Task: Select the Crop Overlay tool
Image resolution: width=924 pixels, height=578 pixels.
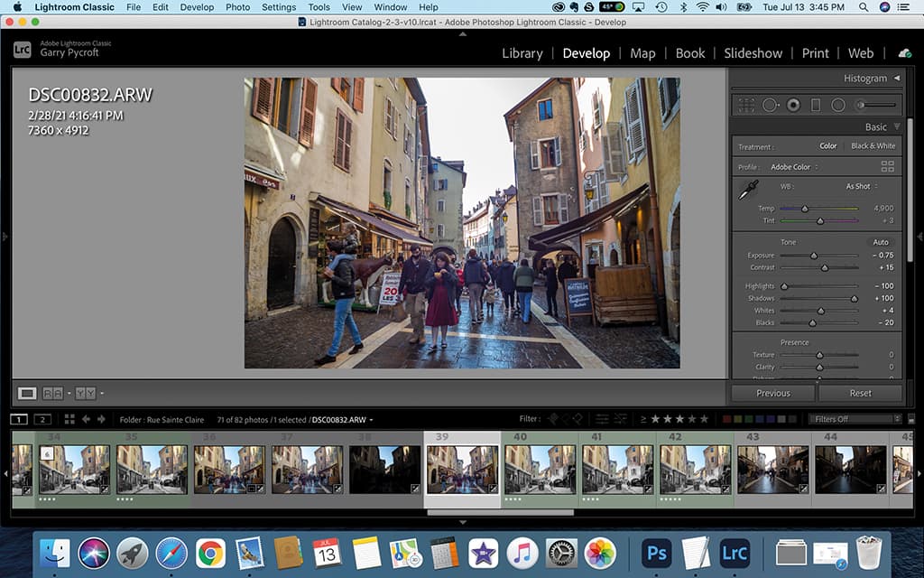Action: 746,105
